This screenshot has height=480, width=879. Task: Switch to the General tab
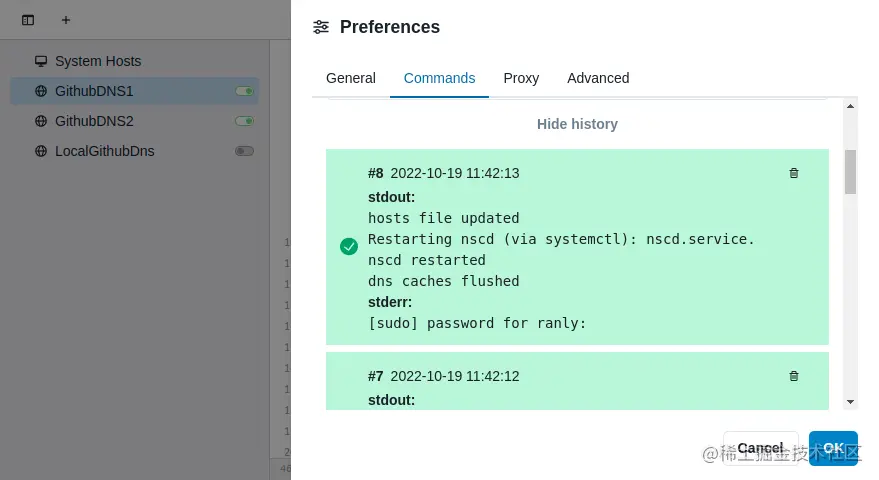tap(351, 78)
